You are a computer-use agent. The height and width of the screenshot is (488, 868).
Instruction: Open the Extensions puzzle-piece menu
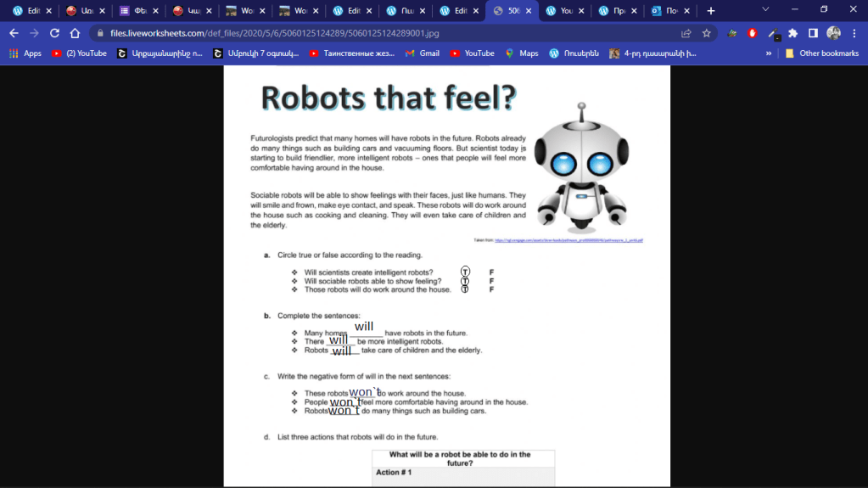792,33
